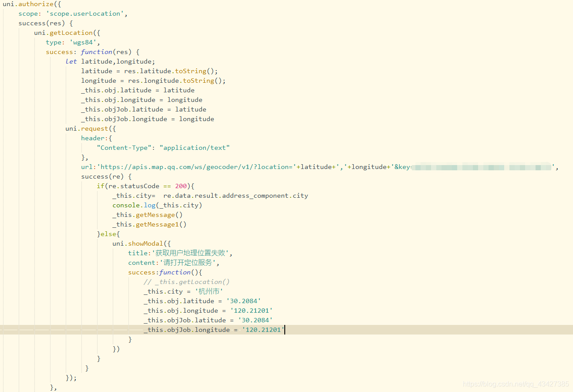573x392 pixels.
Task: Click '_this.obj.latitude = latitude' line
Action: point(138,90)
